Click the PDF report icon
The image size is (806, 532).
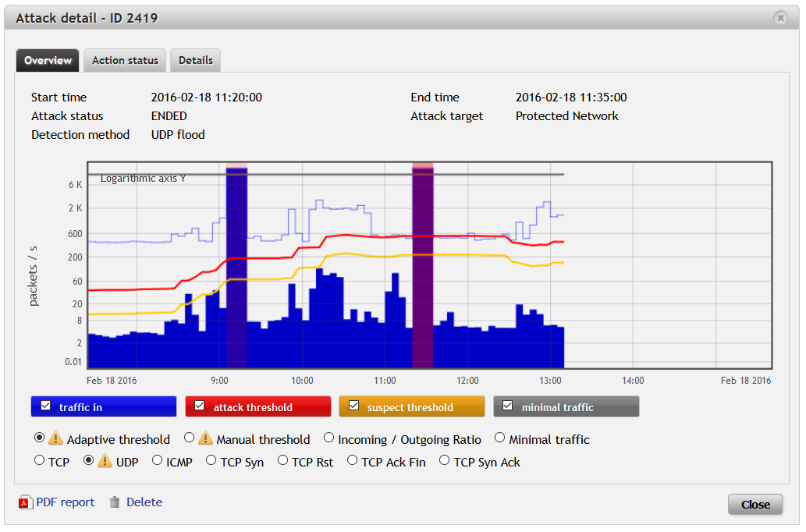coord(27,502)
